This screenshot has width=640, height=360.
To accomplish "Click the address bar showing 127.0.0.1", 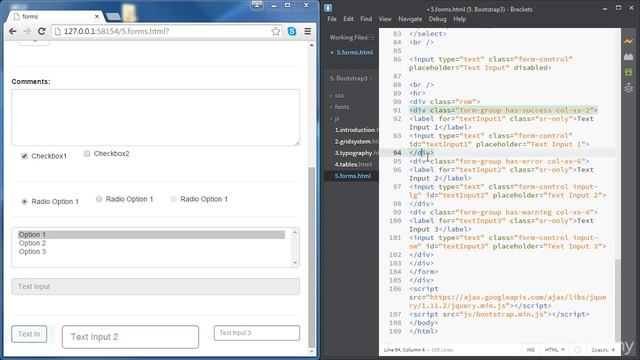I will tap(163, 31).
